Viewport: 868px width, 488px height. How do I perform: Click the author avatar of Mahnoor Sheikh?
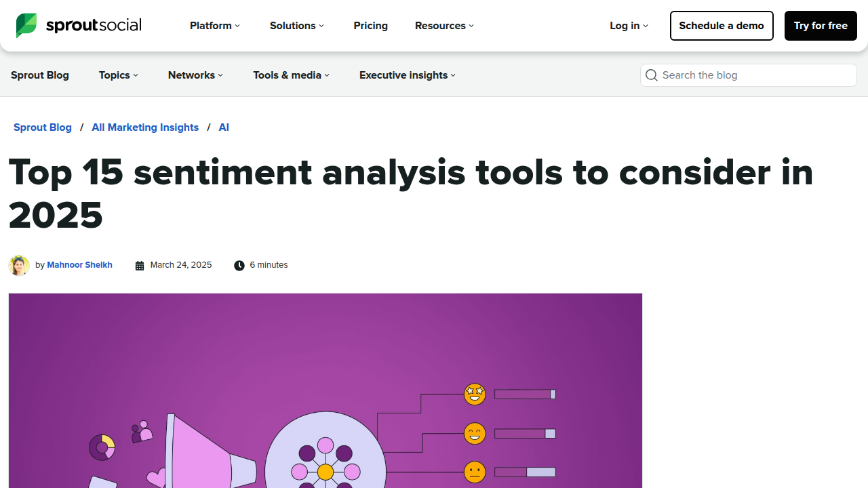pos(19,265)
